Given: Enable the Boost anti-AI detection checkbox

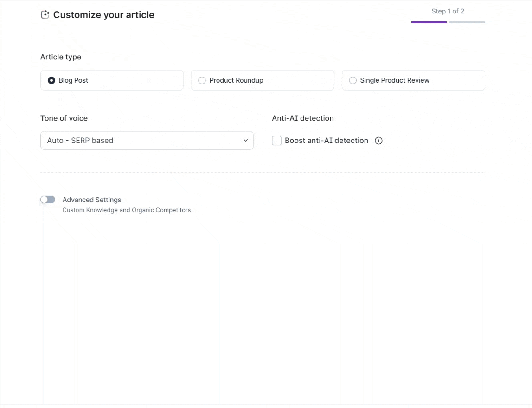Looking at the screenshot, I should click(277, 141).
